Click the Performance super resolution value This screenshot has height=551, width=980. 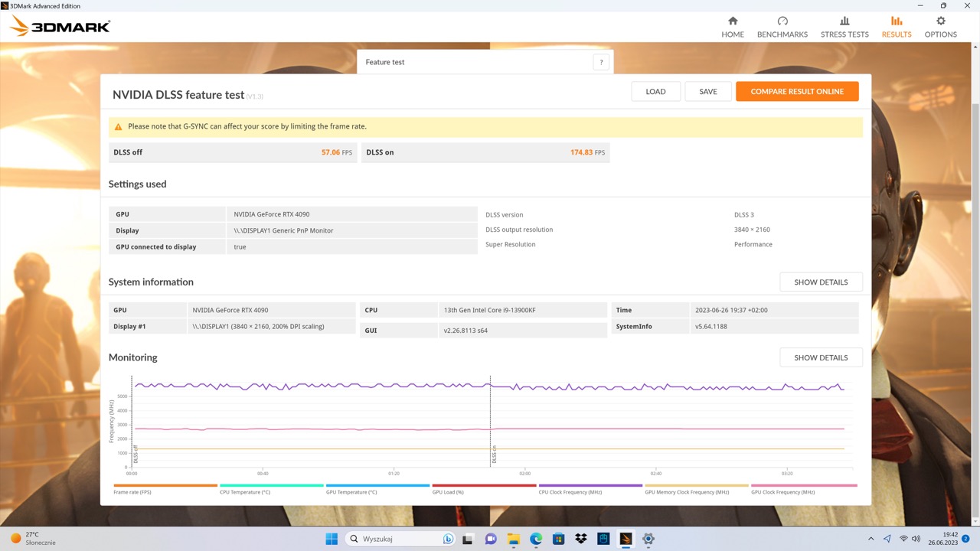tap(753, 245)
